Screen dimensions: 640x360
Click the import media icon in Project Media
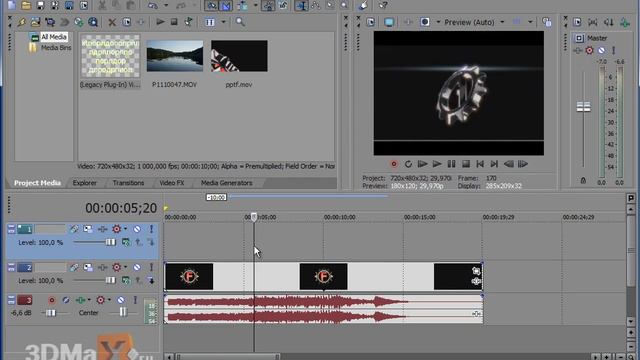pos(36,22)
